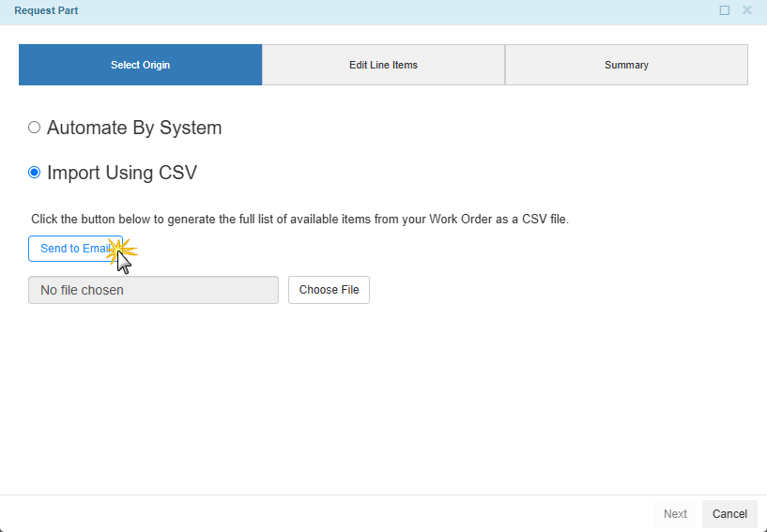Go to the Summary tab
Screen dimensions: 767x532
626,65
